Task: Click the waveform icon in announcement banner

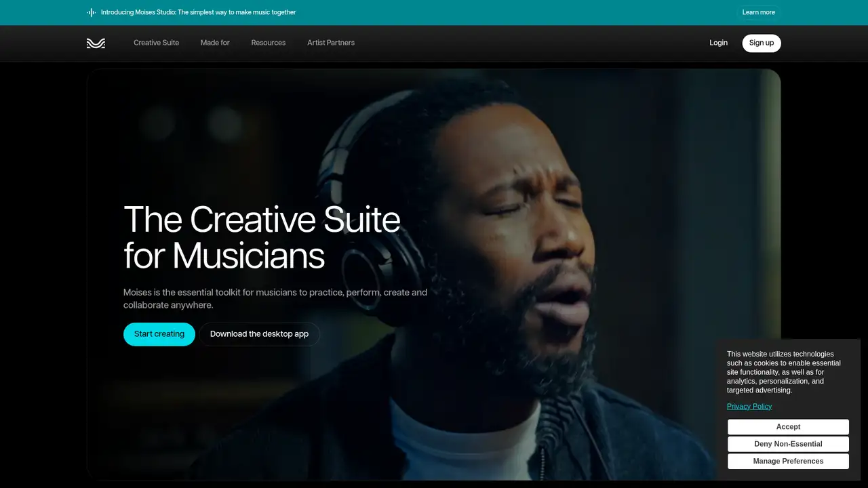Action: (x=92, y=12)
